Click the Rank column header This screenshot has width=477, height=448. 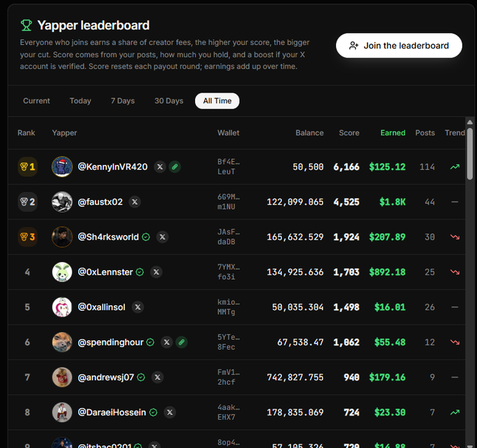(26, 133)
